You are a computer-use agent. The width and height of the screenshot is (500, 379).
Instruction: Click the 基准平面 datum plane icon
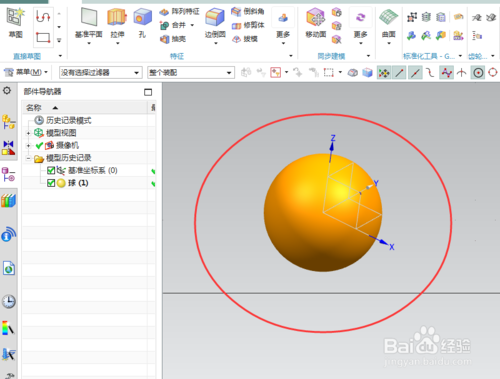tap(89, 17)
